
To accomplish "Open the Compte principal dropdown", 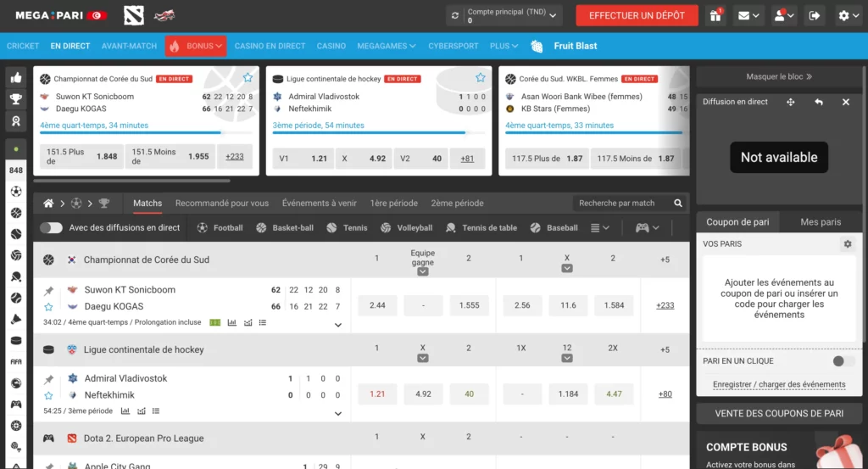I will pyautogui.click(x=504, y=15).
